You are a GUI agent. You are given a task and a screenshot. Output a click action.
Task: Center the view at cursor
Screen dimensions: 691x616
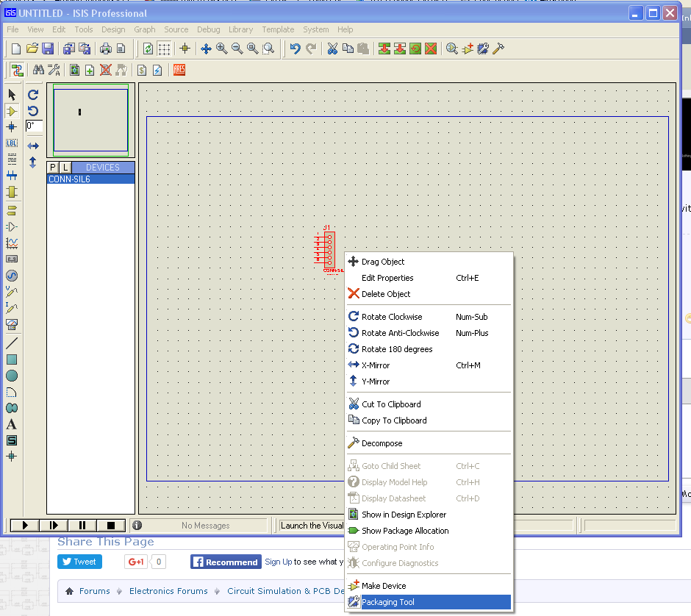(x=206, y=49)
